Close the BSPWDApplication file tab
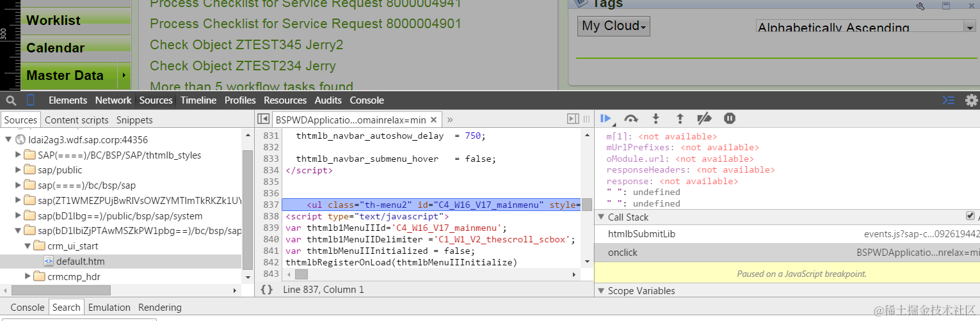 click(x=435, y=120)
